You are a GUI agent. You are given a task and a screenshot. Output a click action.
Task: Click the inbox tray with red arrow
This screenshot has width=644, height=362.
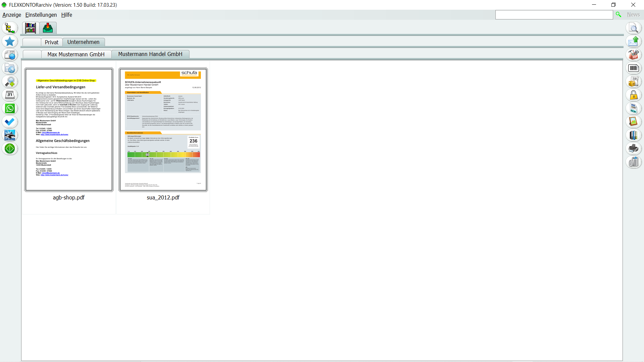[48, 28]
